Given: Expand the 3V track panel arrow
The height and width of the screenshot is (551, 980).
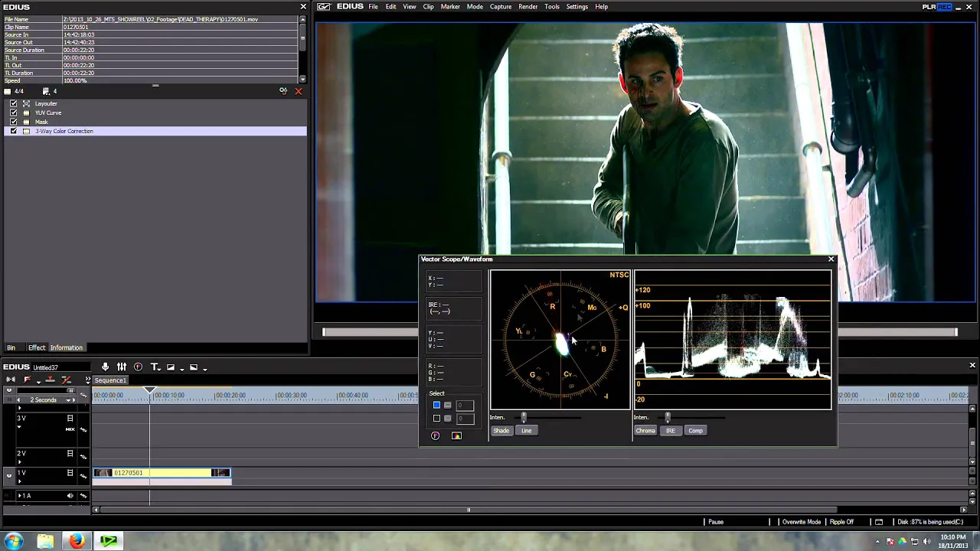Looking at the screenshot, I should click(19, 427).
